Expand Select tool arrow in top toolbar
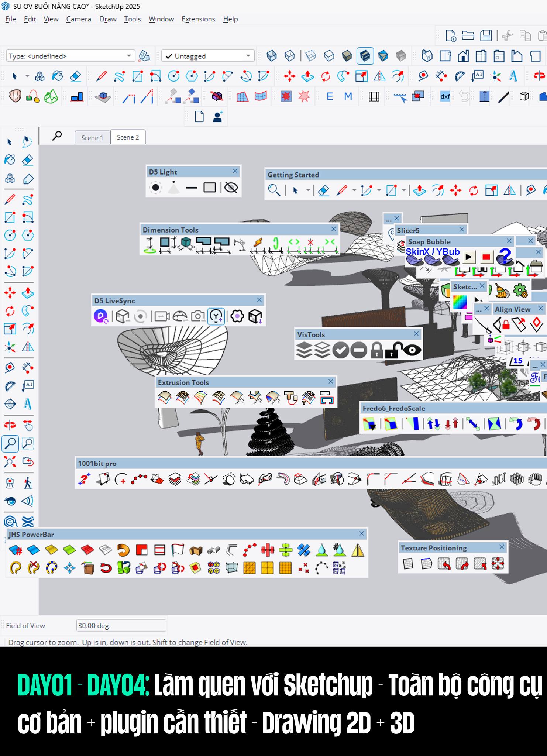The width and height of the screenshot is (547, 756). point(27,76)
